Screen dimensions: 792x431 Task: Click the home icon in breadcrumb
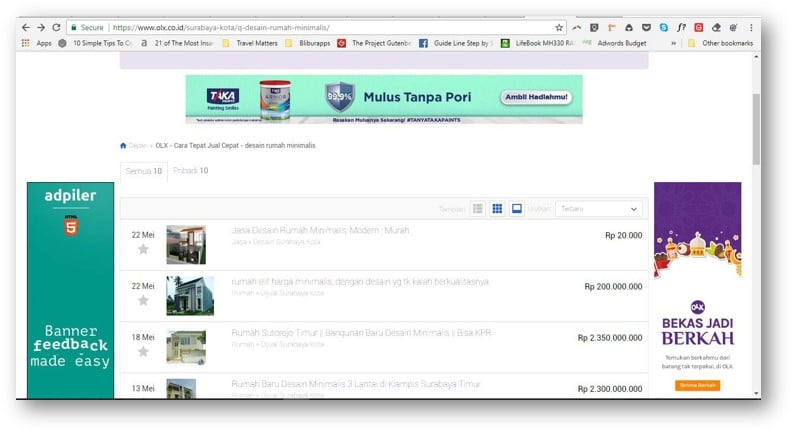tap(123, 145)
